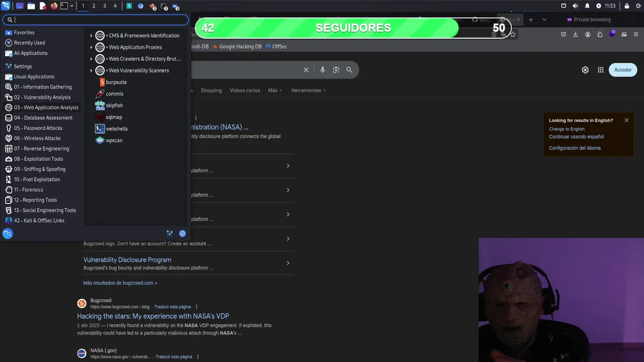The height and width of the screenshot is (362, 644).
Task: Switch to Videos cortos results tab
Action: [245, 90]
